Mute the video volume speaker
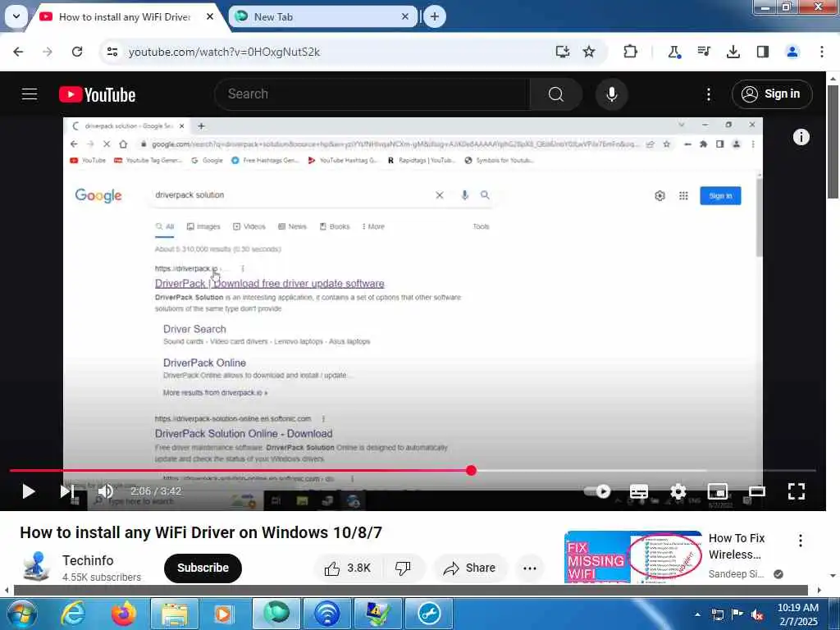 (x=106, y=491)
